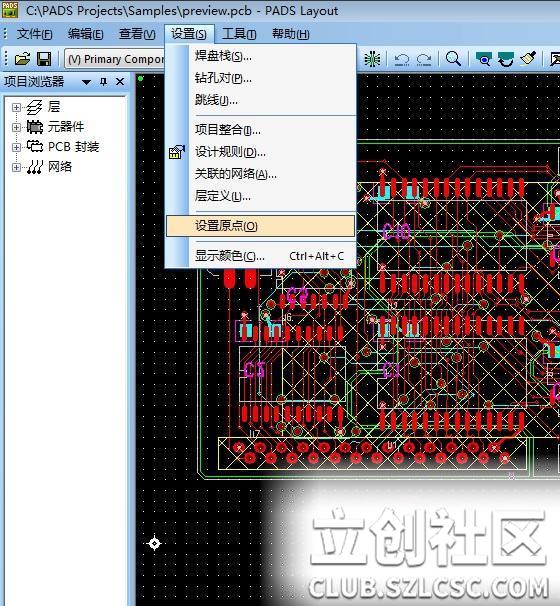Choose 关联的网络(A)... menu entry

click(260, 174)
